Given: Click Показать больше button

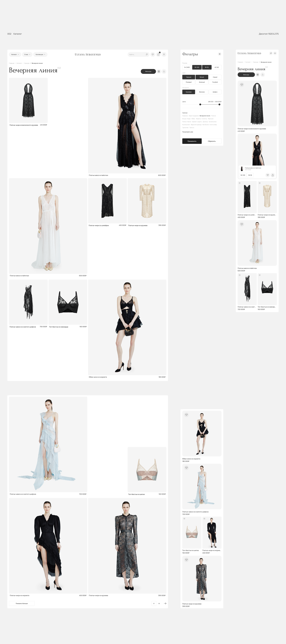Looking at the screenshot, I should pyautogui.click(x=22, y=604).
